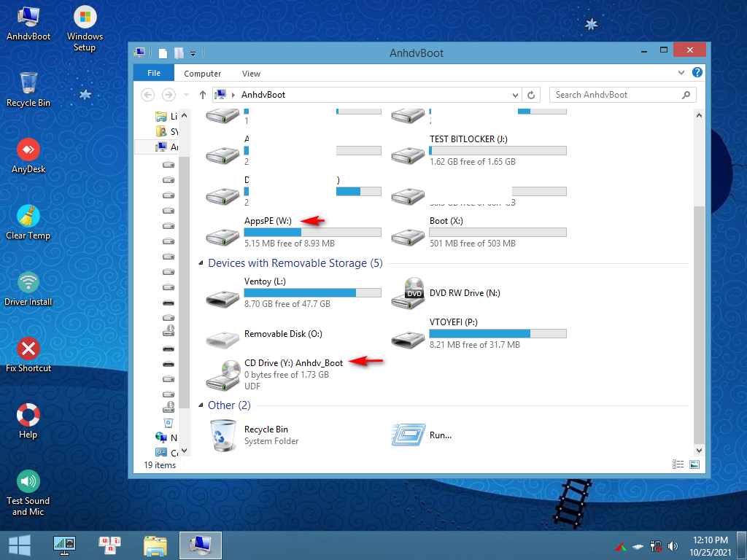Click the AppsPE (W:) usage bar

312,233
